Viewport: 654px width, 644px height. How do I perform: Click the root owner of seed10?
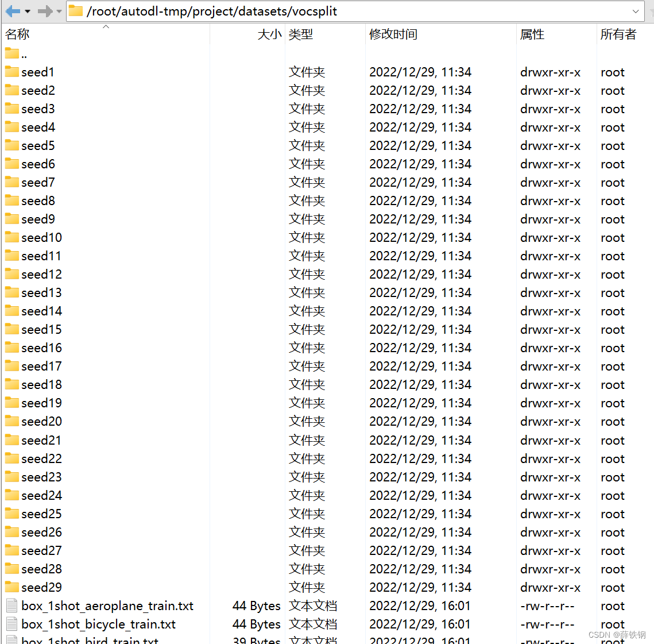[x=612, y=237]
